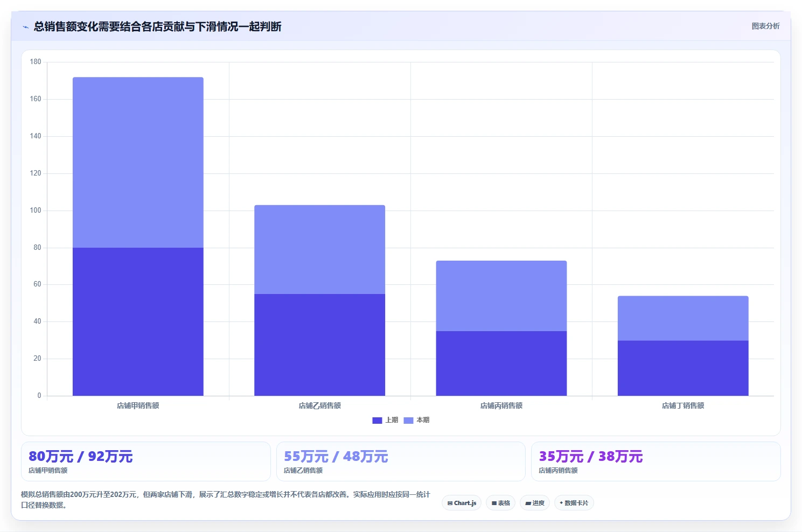
Task: Click 店铺丙销售额 caption under 35万元 card
Action: 558,471
